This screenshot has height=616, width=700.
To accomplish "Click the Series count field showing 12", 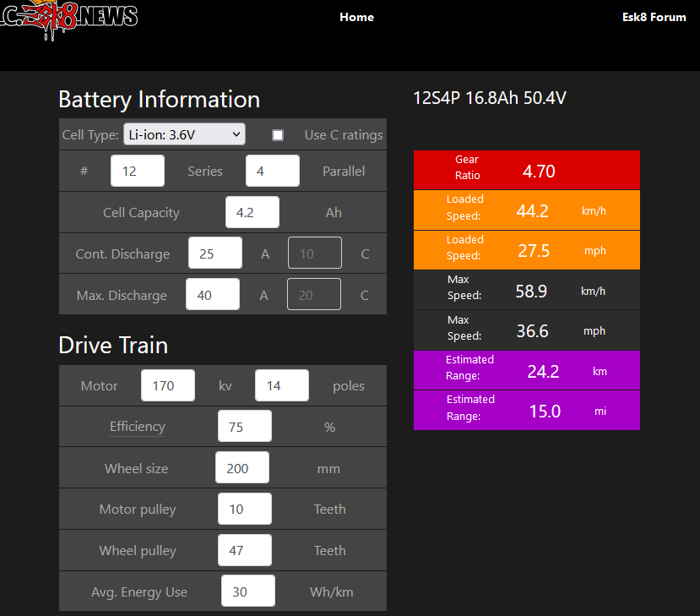I will point(138,171).
